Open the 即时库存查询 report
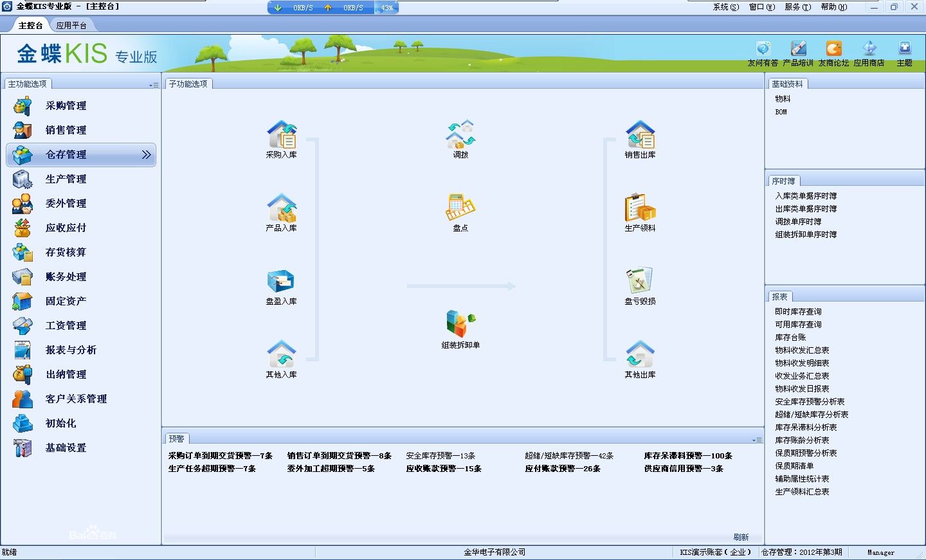Viewport: 926px width, 560px height. pyautogui.click(x=798, y=312)
